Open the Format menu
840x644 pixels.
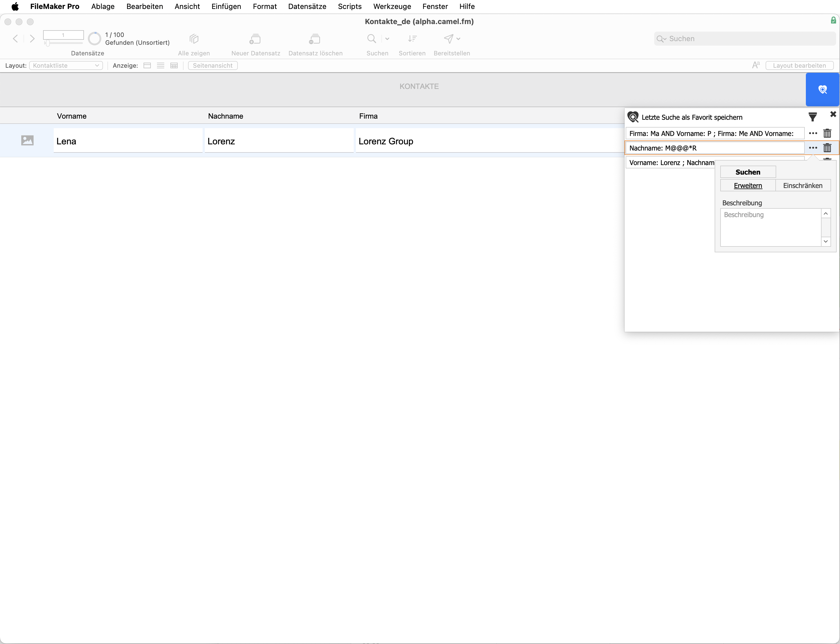click(264, 6)
